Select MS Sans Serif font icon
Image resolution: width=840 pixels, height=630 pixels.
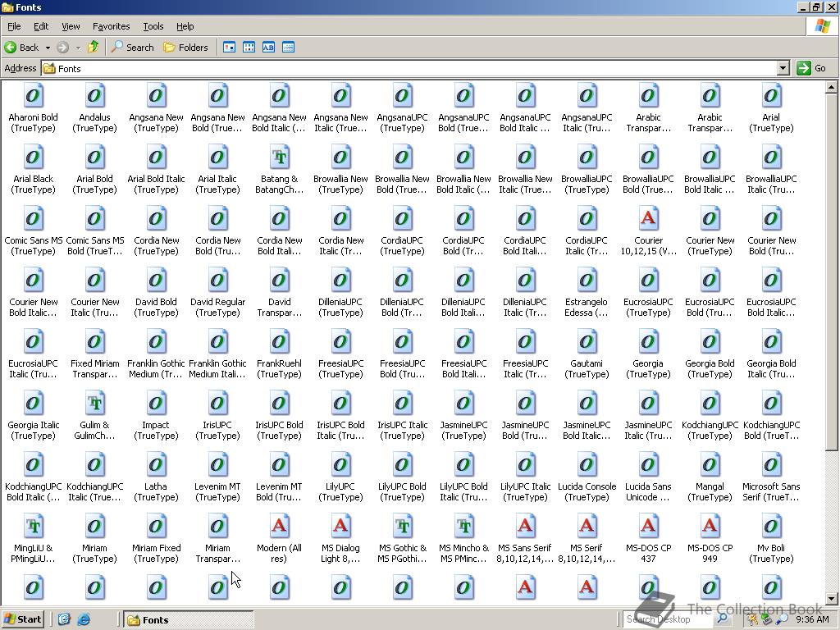[525, 527]
